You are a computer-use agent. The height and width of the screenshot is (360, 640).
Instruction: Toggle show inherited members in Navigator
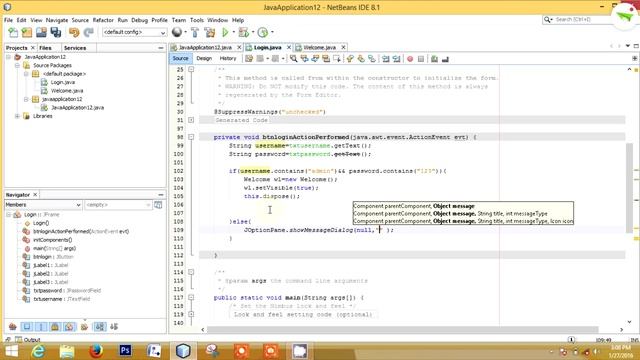(13, 327)
